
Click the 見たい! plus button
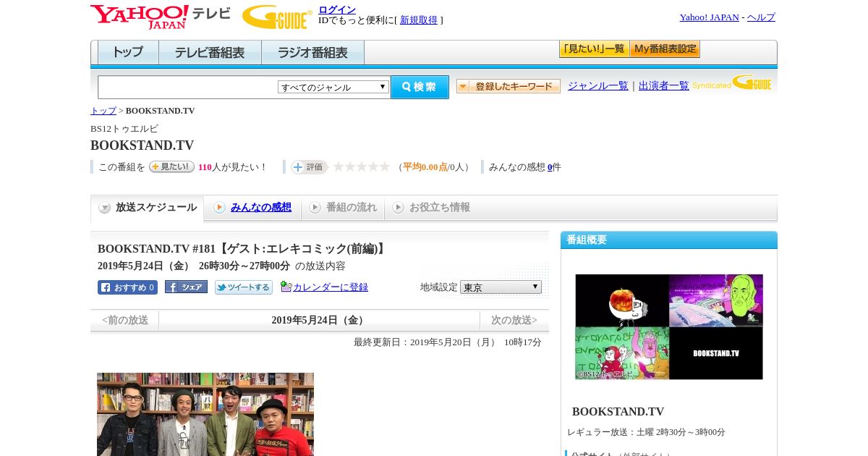coord(171,166)
